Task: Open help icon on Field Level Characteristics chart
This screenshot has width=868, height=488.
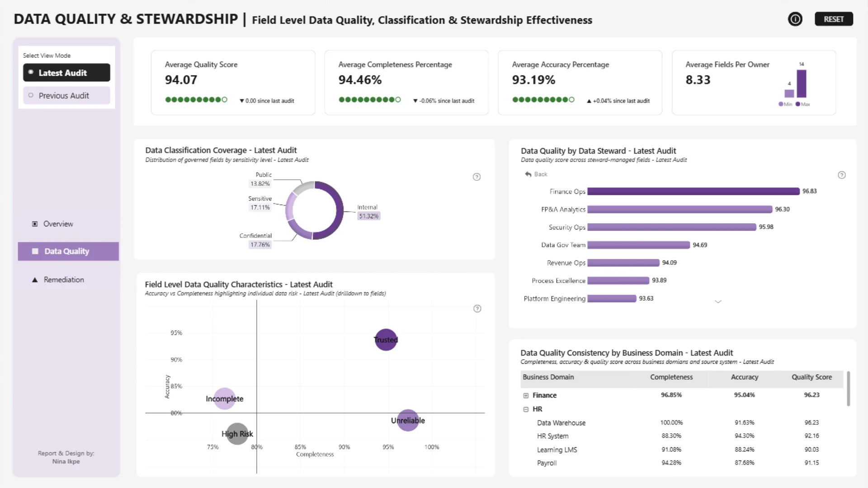Action: (477, 309)
